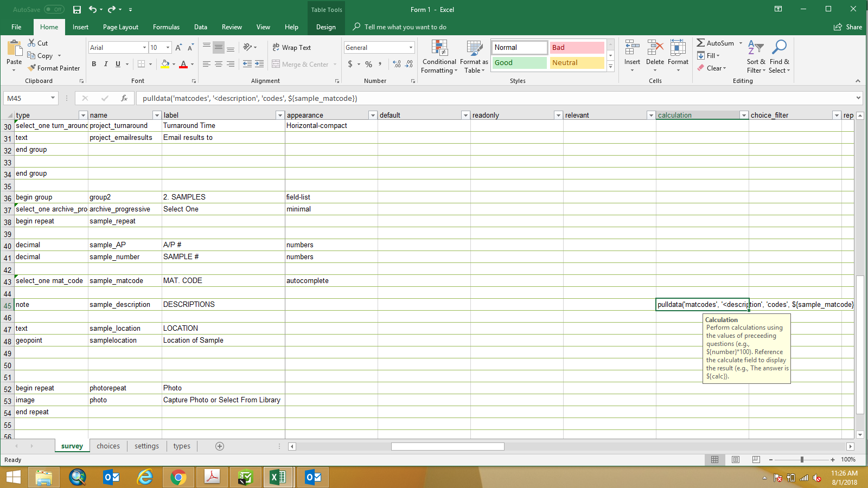Expand the font size dropdown

point(168,48)
